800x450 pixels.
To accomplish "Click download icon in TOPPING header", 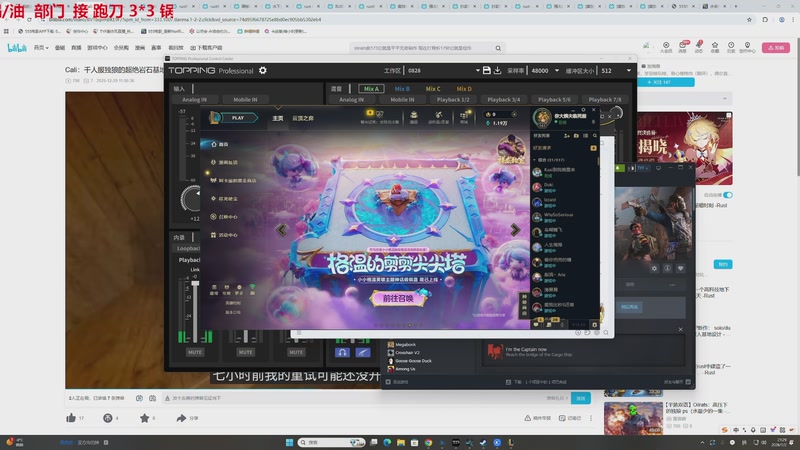I will click(497, 70).
